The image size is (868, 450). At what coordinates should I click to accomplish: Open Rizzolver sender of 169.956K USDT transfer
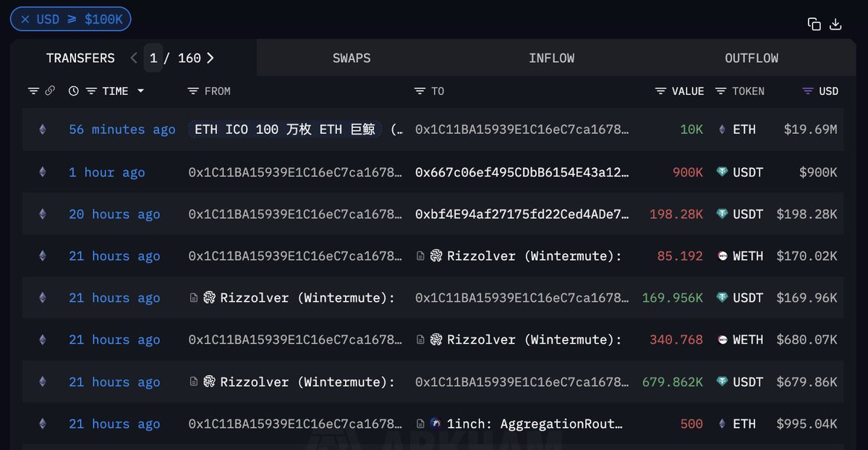(307, 298)
